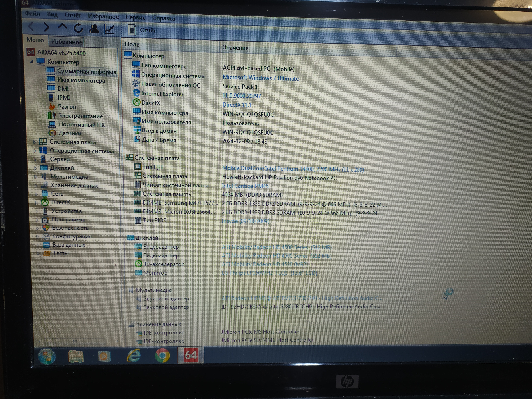Expand the Хранение данных tree node
Image resolution: width=532 pixels, height=399 pixels.
[36, 186]
